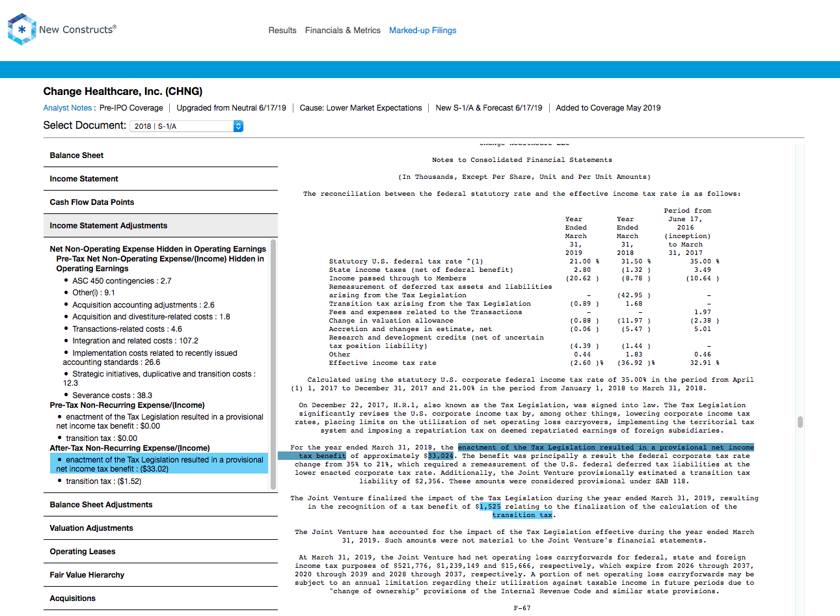Image resolution: width=840 pixels, height=616 pixels.
Task: Click highlighted 1,525 value in filing
Action: click(490, 507)
